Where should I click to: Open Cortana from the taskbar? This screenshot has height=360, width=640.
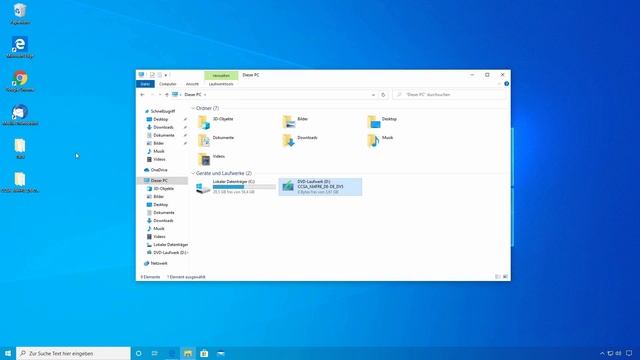pyautogui.click(x=138, y=353)
